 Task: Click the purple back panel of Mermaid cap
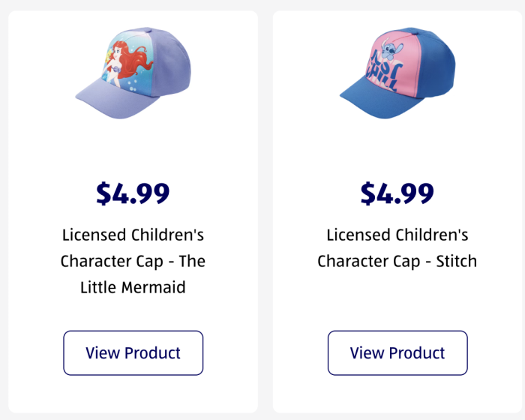(x=171, y=62)
